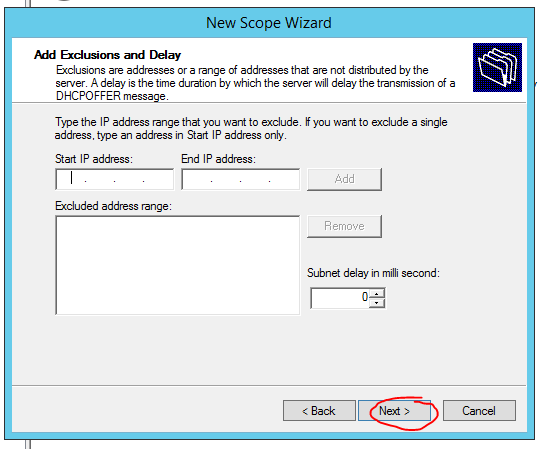The image size is (540, 449).
Task: Click the Add Exclusions and Delay heading
Action: click(107, 55)
